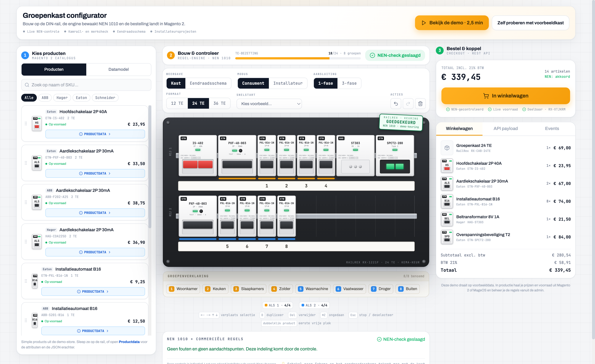The height and width of the screenshot is (364, 595).
Task: Open the Datamodel tab
Action: point(119,69)
